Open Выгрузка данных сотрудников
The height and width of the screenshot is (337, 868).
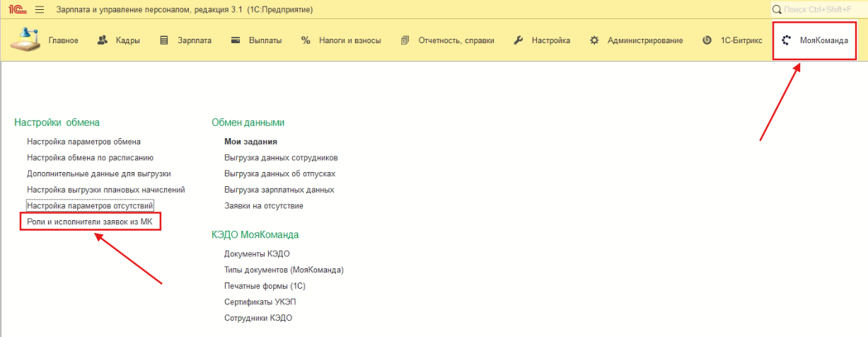[x=281, y=157]
